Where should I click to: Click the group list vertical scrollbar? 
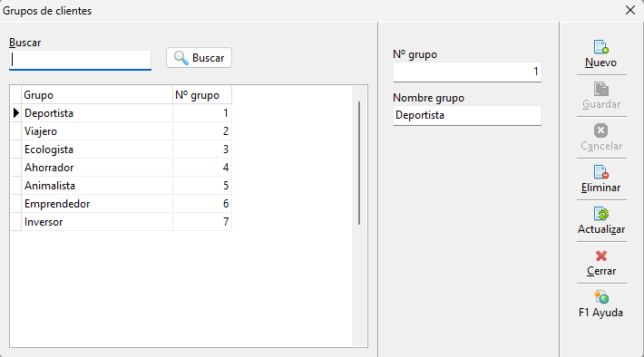point(359,163)
